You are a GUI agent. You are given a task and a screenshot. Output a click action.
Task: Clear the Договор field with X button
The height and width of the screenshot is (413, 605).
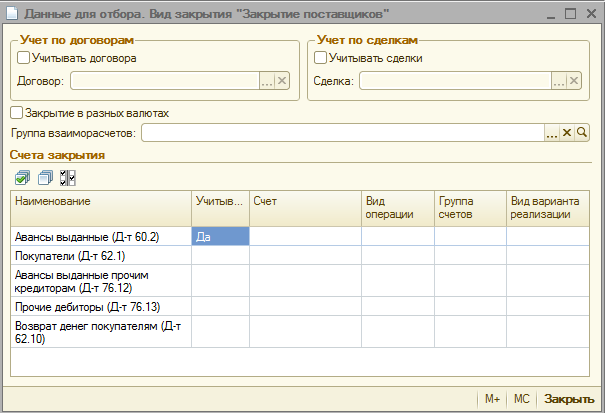coord(282,81)
